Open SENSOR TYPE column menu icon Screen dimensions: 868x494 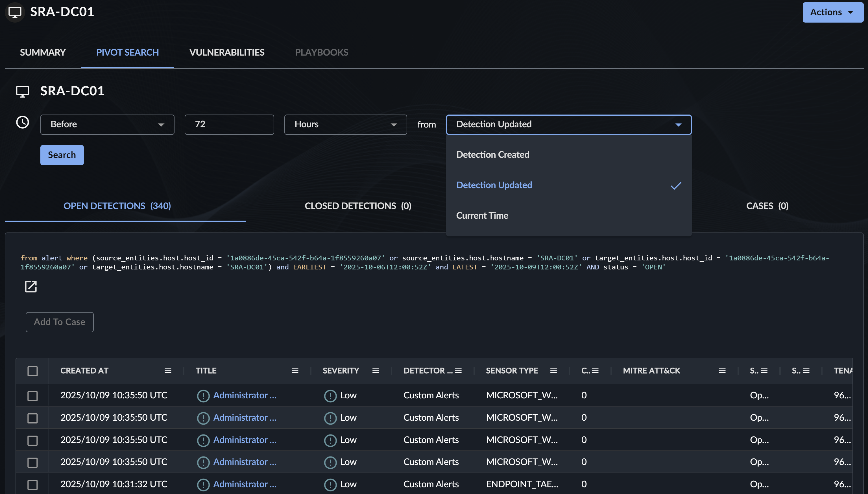click(x=553, y=371)
